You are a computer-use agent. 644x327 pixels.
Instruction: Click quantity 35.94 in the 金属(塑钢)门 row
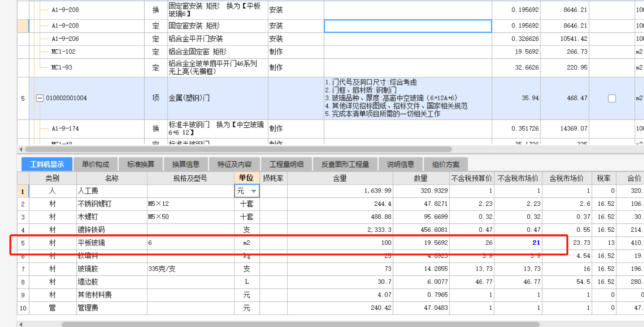[530, 98]
